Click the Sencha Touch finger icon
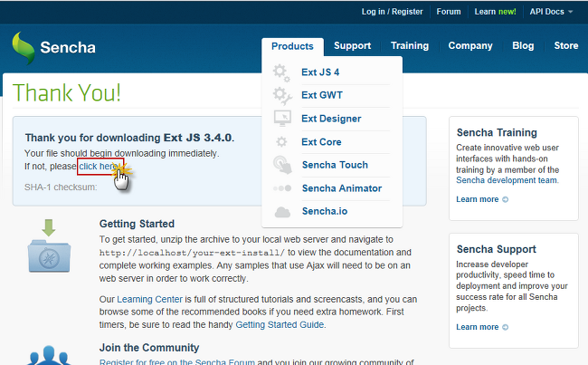 (282, 165)
